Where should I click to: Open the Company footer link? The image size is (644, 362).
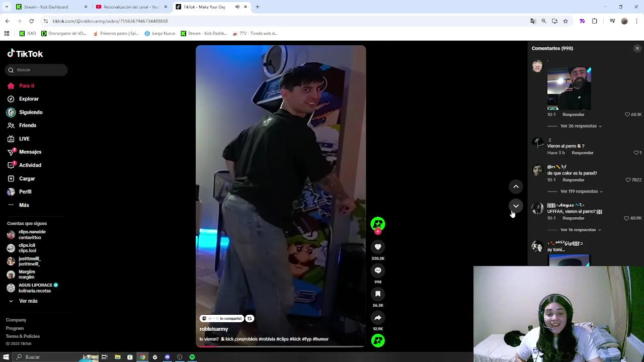click(x=16, y=320)
